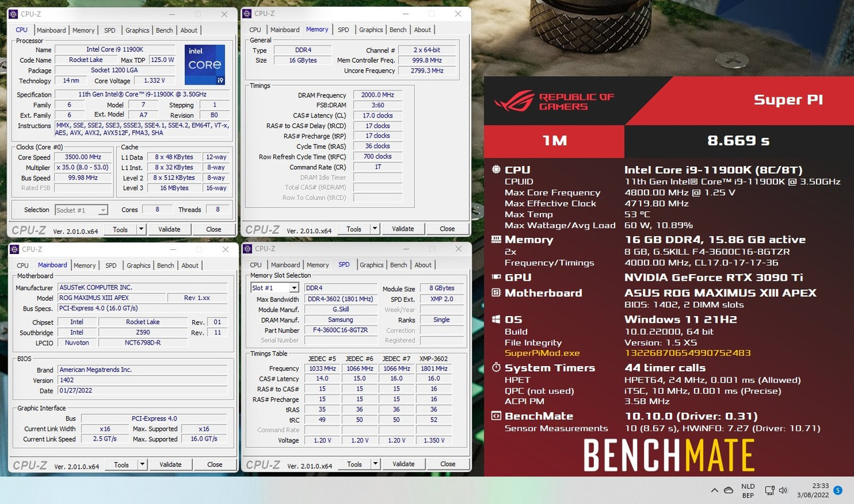
Task: Open Bench tab in CPU window
Action: [x=164, y=30]
